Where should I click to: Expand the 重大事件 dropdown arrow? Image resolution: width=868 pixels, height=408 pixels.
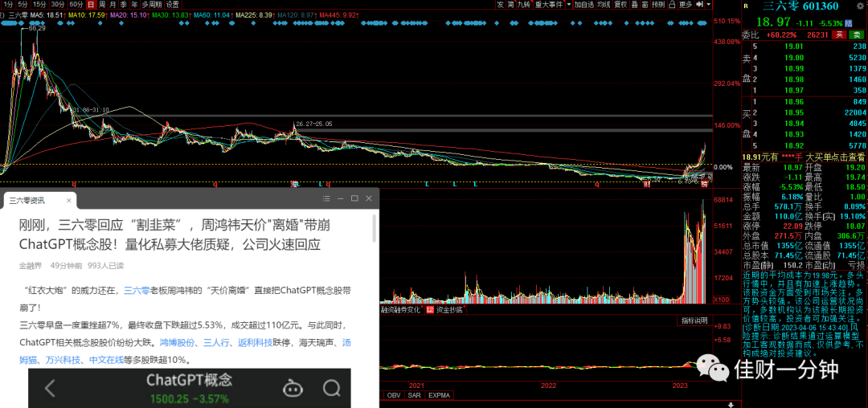coord(569,4)
